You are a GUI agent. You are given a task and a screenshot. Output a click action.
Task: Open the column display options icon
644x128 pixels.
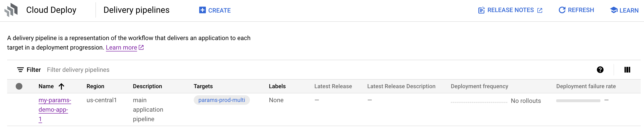[627, 70]
